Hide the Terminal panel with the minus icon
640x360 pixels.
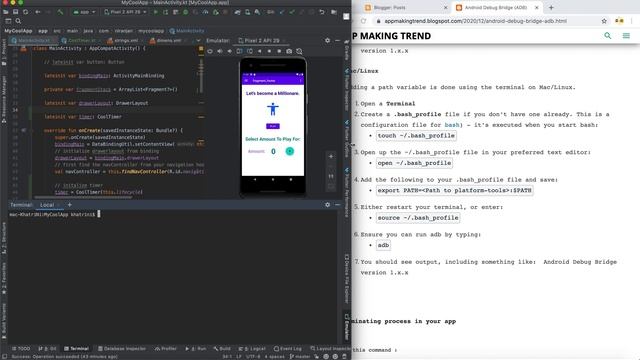click(x=338, y=204)
